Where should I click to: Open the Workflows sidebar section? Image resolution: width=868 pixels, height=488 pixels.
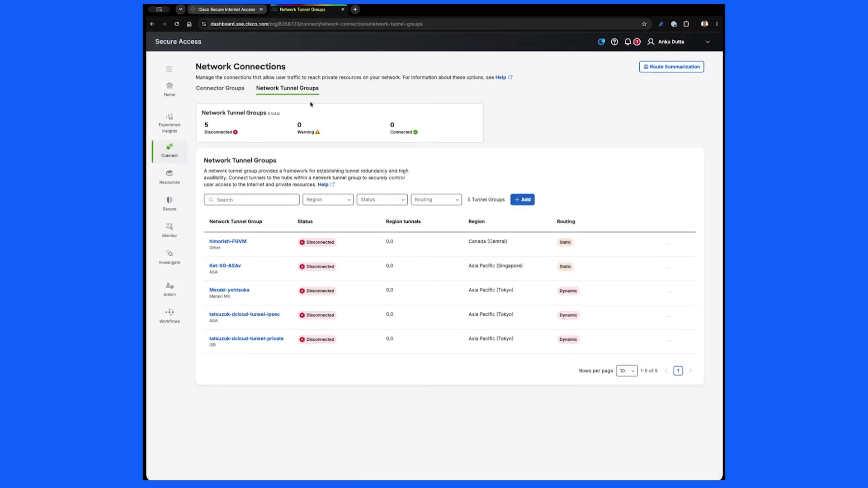tap(170, 316)
